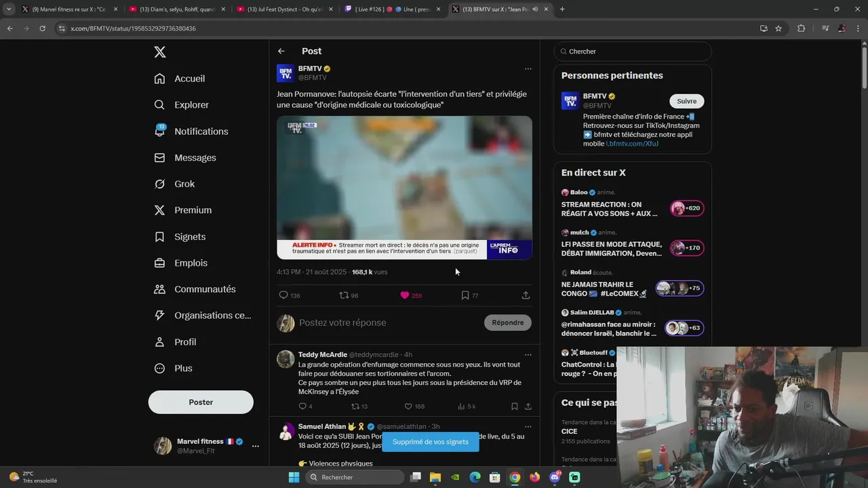Open browser extensions puzzle icon

[x=801, y=28]
